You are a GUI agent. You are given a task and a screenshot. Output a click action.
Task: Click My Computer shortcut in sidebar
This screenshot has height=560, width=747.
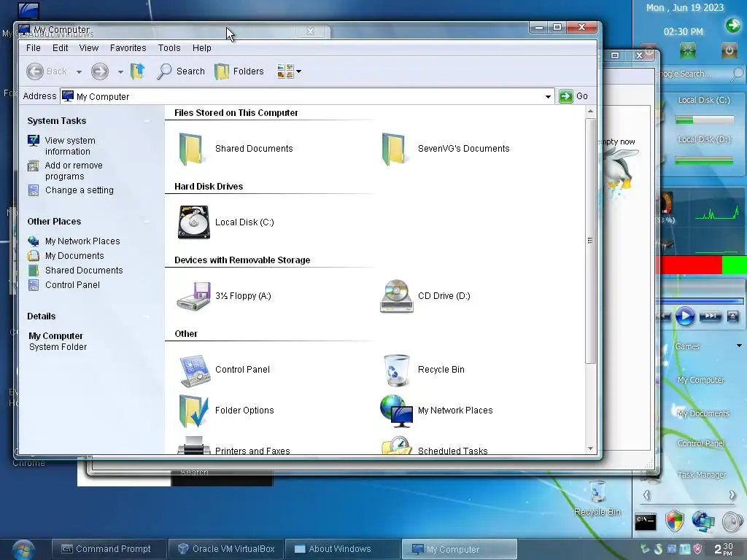pos(701,380)
